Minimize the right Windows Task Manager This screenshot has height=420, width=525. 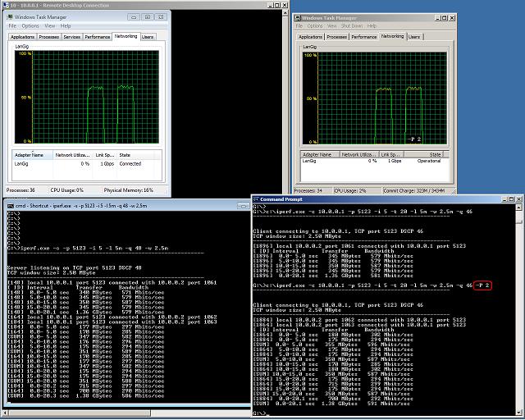coord(437,18)
